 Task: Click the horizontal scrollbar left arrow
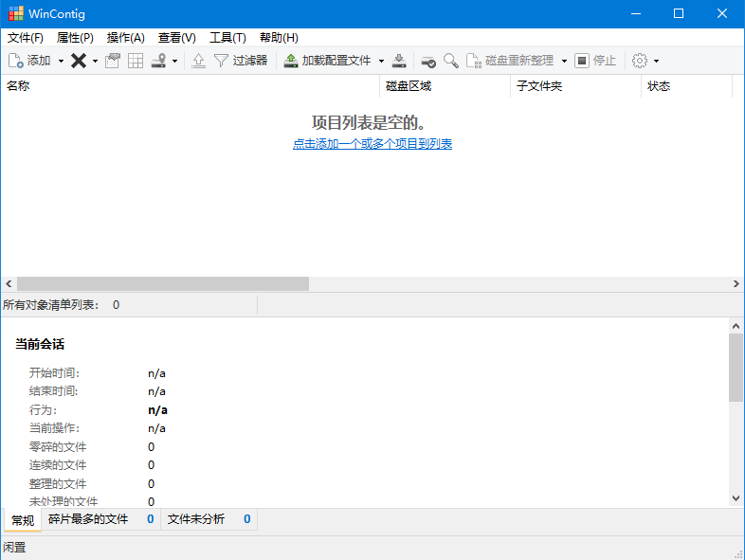(9, 284)
